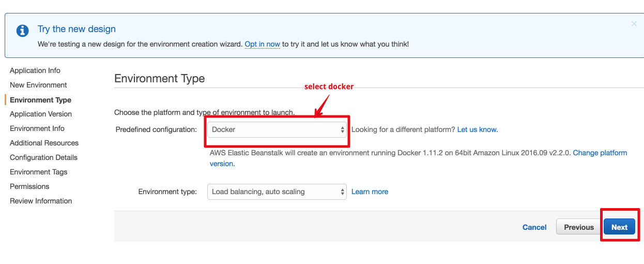Click the Next button
The width and height of the screenshot is (644, 264).
point(619,227)
